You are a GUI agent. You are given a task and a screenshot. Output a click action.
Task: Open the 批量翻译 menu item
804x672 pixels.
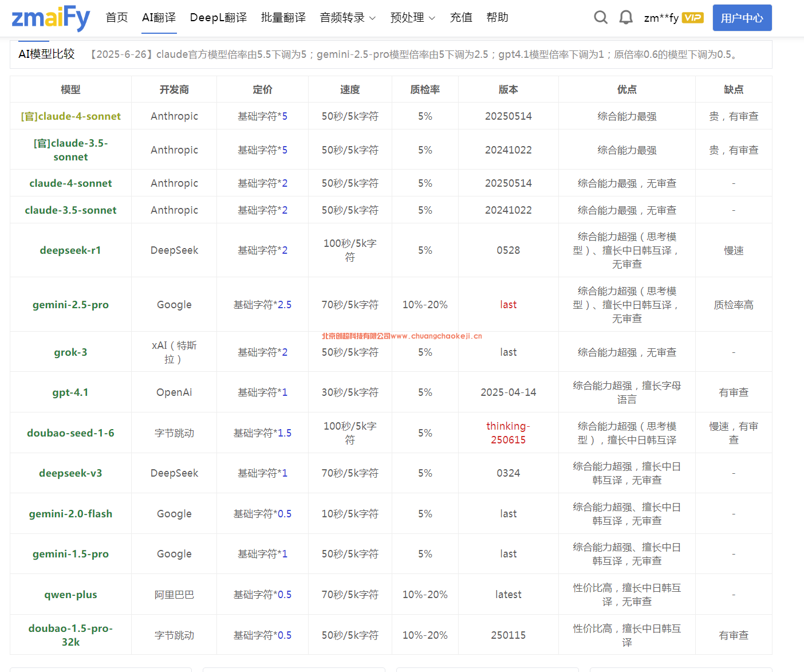(283, 18)
